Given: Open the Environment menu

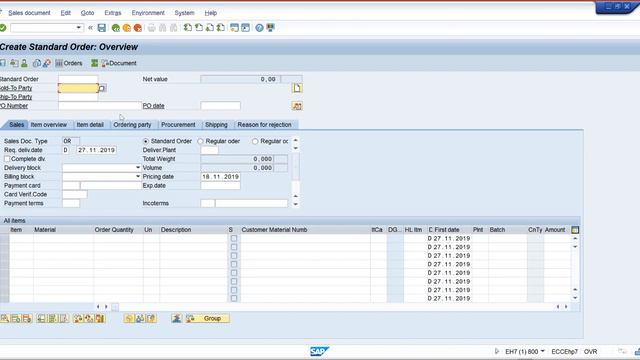Looking at the screenshot, I should pyautogui.click(x=148, y=13).
